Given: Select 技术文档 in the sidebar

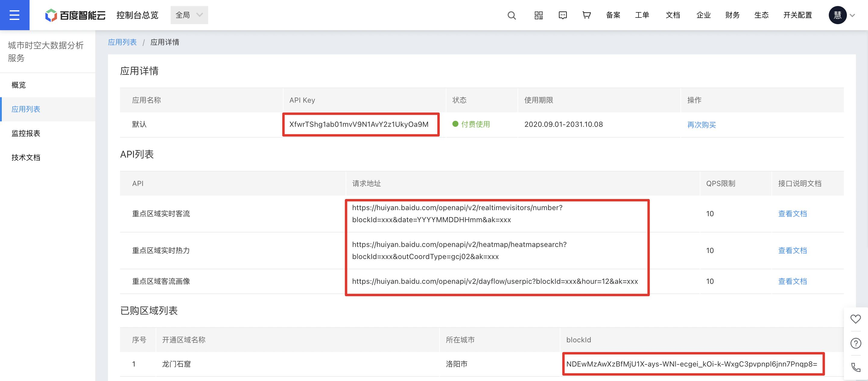Looking at the screenshot, I should pos(48,158).
